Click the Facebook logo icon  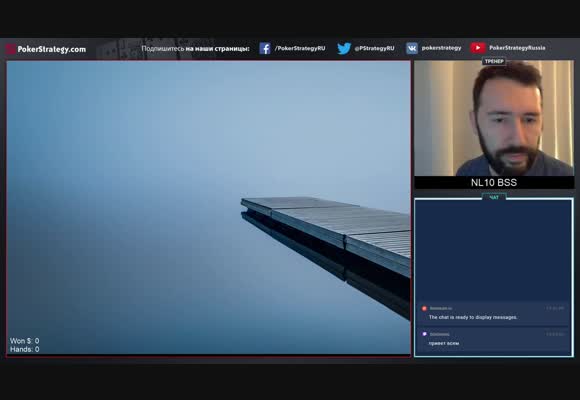264,48
